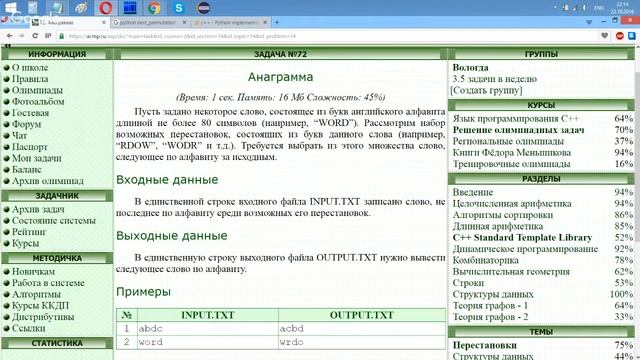The width and height of the screenshot is (640, 360).
Task: Open the Вологда group
Action: [x=470, y=67]
